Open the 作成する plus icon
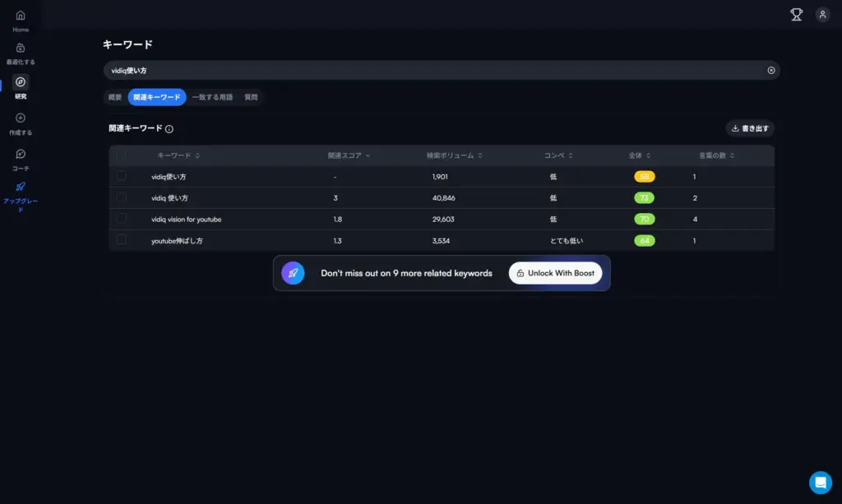The height and width of the screenshot is (504, 842). pyautogui.click(x=21, y=118)
